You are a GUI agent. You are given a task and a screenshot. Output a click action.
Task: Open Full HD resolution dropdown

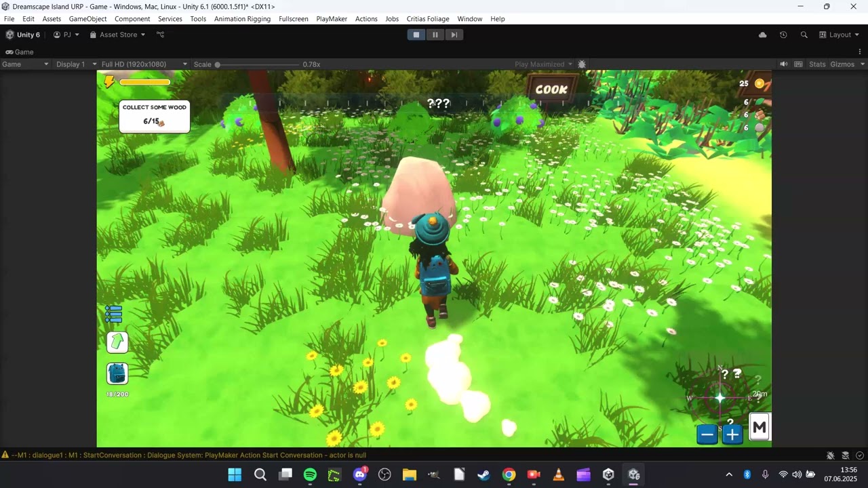coord(144,64)
